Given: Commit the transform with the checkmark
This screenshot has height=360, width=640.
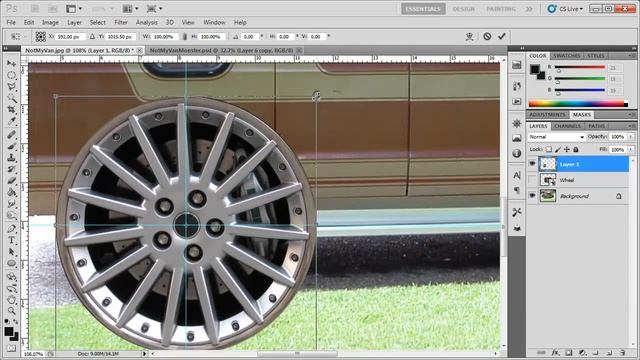Looking at the screenshot, I should (x=502, y=36).
